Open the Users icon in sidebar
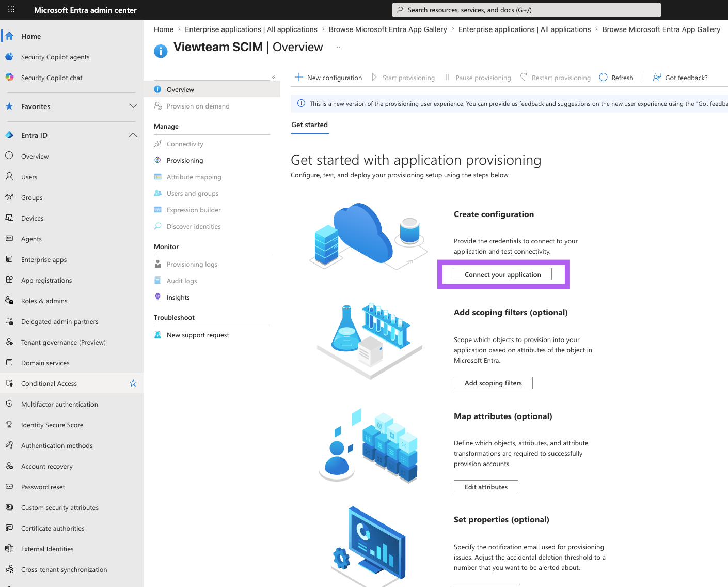 (9, 177)
